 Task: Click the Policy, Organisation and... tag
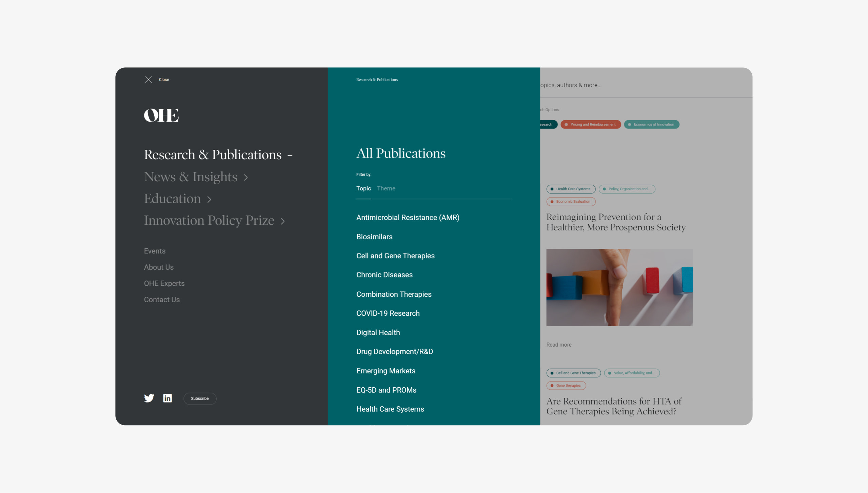627,189
